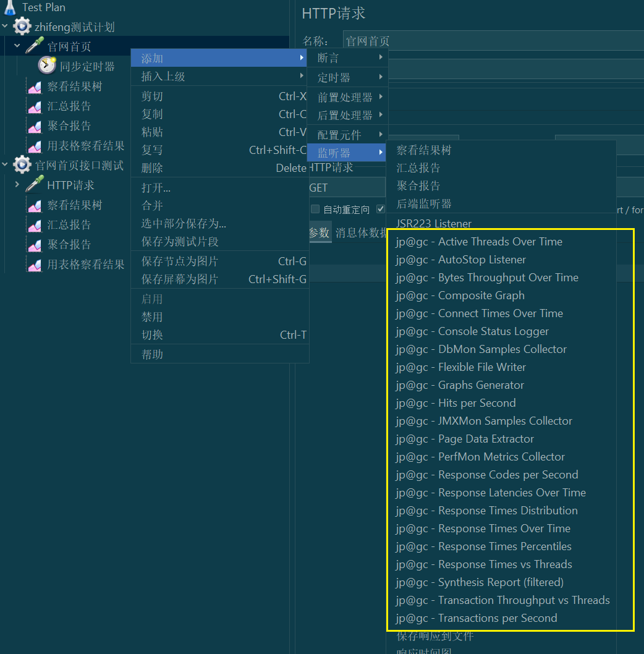Collapse the 官网首页接口测试 thread group chevron
This screenshot has height=654, width=644.
[x=5, y=165]
